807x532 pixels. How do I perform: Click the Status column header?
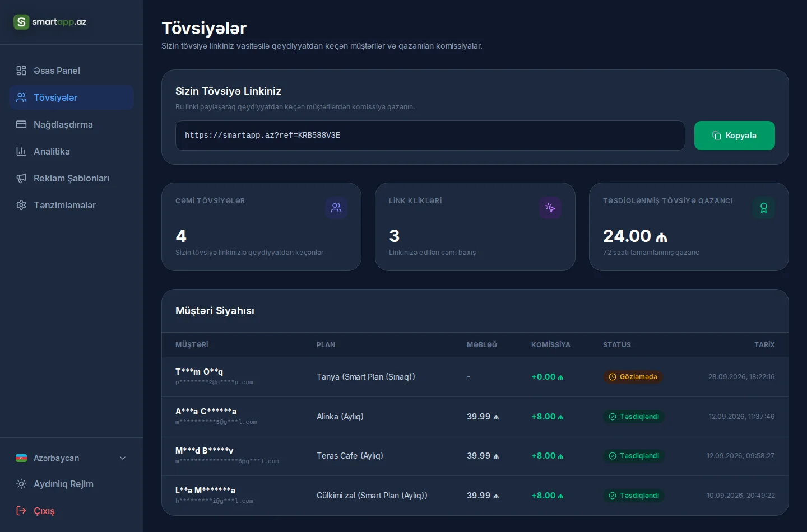click(x=616, y=345)
